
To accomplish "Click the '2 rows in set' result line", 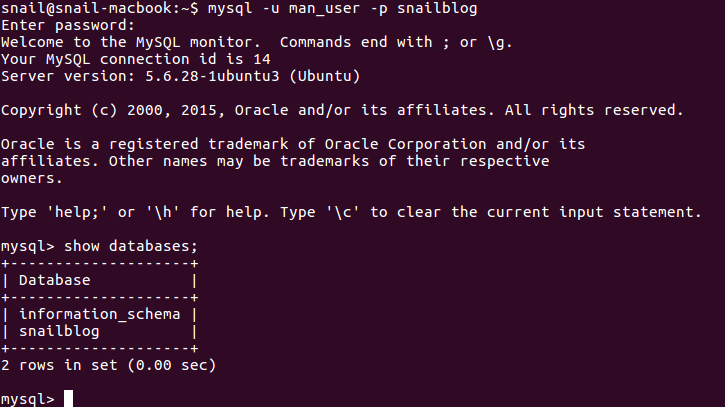I will [x=108, y=365].
